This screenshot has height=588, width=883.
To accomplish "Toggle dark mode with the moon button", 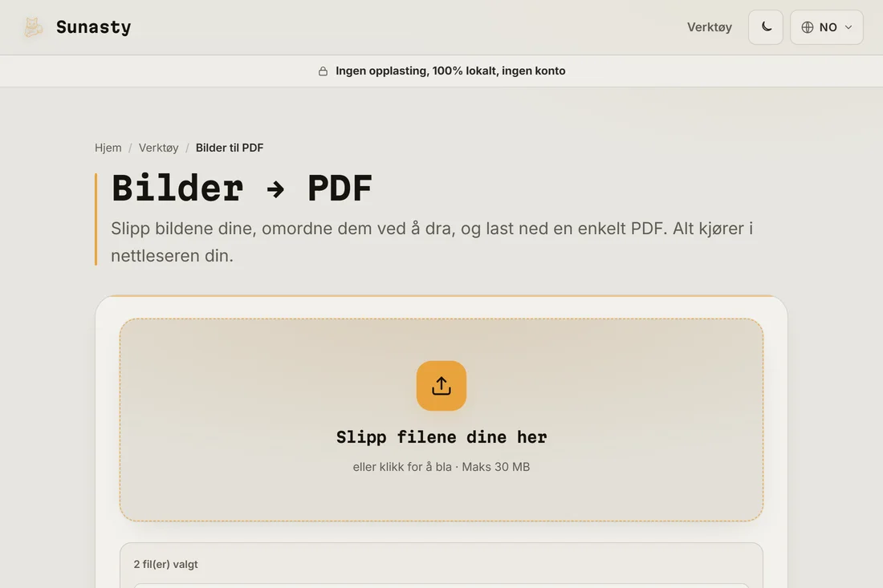I will pyautogui.click(x=765, y=27).
